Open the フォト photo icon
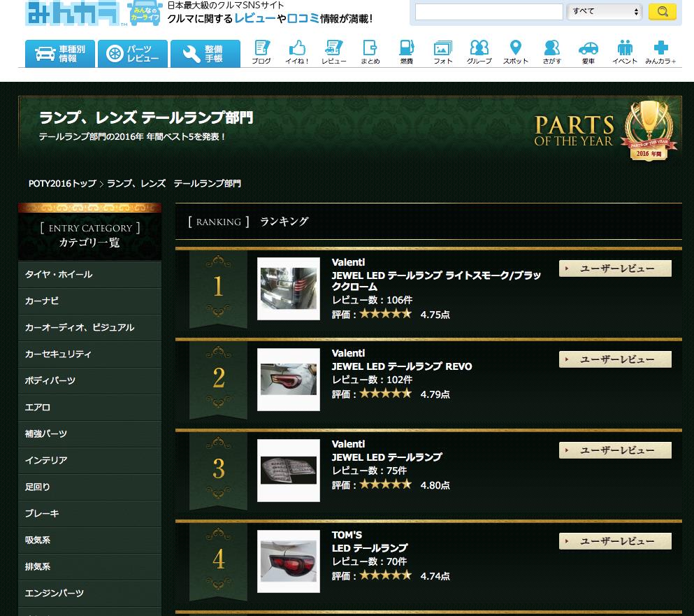The image size is (694, 616). pyautogui.click(x=442, y=52)
